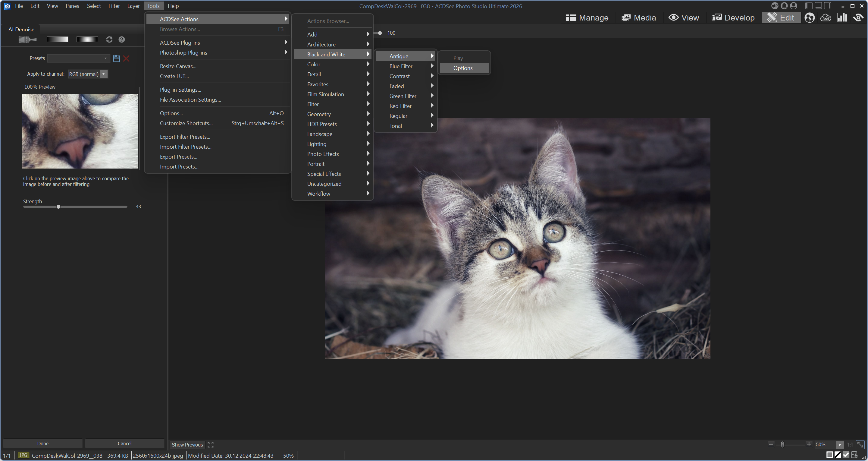Click the 100% Preview cat thumbnail
Image resolution: width=868 pixels, height=461 pixels.
[80, 131]
